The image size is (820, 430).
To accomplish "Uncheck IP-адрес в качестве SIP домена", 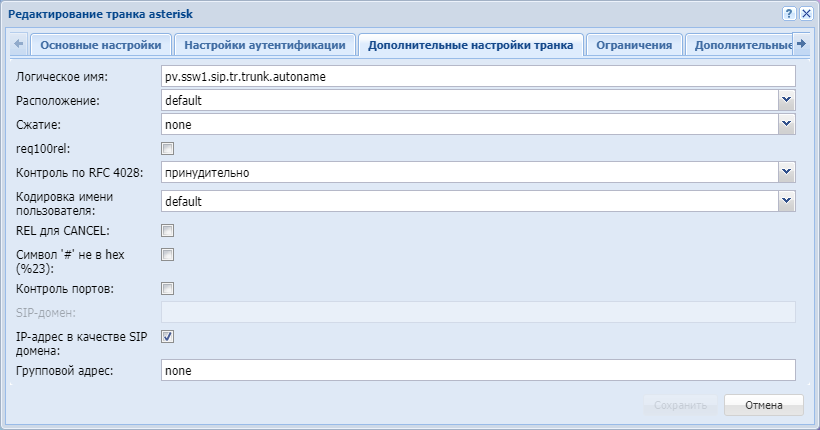I will (x=168, y=337).
